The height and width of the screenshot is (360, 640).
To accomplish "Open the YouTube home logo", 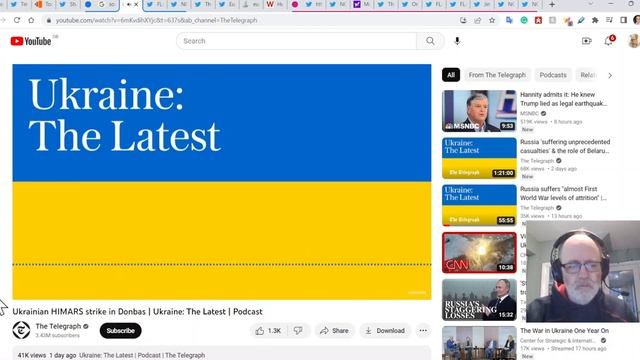I will point(31,41).
